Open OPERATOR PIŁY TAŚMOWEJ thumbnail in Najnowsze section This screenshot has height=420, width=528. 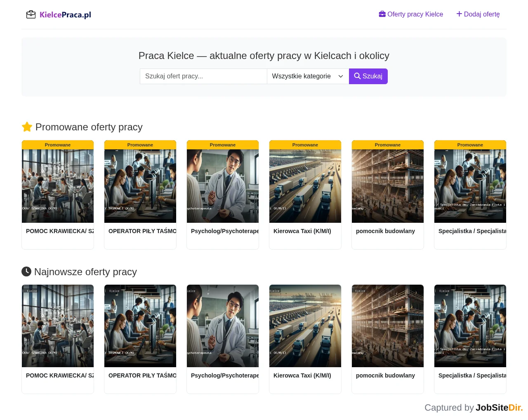click(x=140, y=326)
